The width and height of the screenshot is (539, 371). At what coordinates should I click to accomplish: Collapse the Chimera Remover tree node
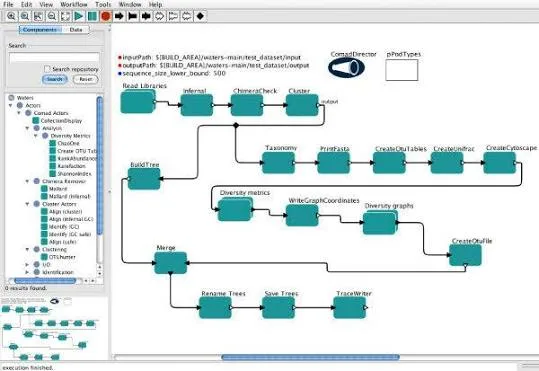pyautogui.click(x=27, y=181)
